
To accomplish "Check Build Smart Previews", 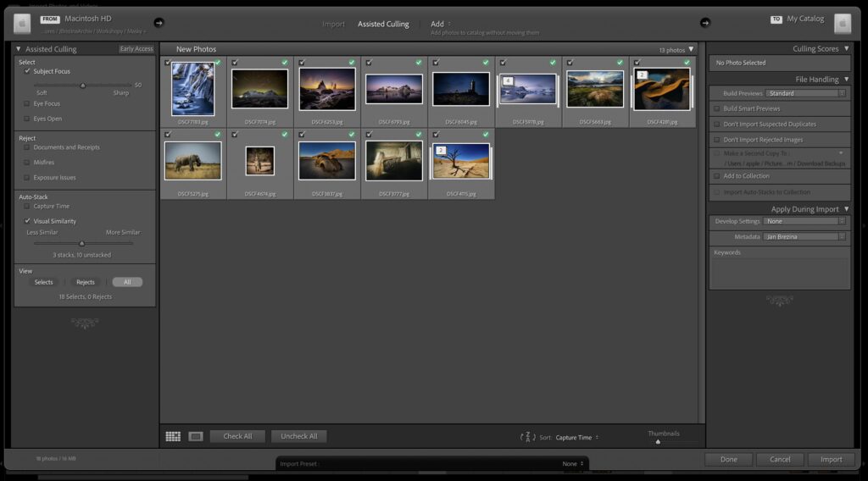I will click(717, 108).
